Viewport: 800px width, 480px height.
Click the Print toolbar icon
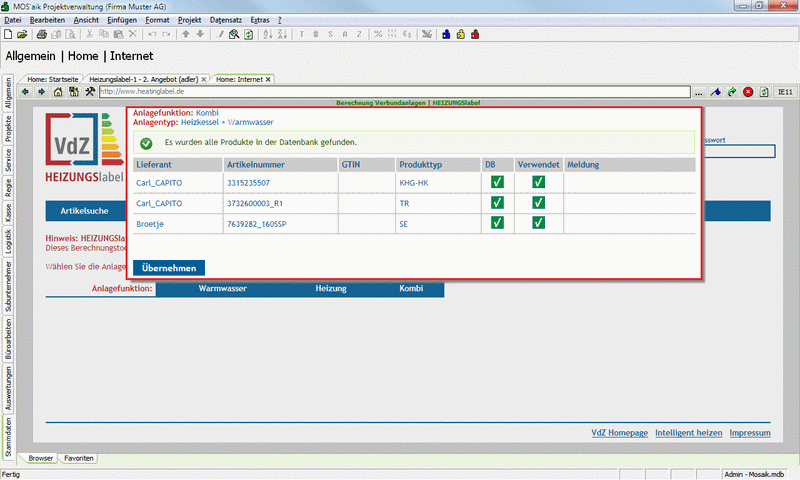[x=42, y=34]
